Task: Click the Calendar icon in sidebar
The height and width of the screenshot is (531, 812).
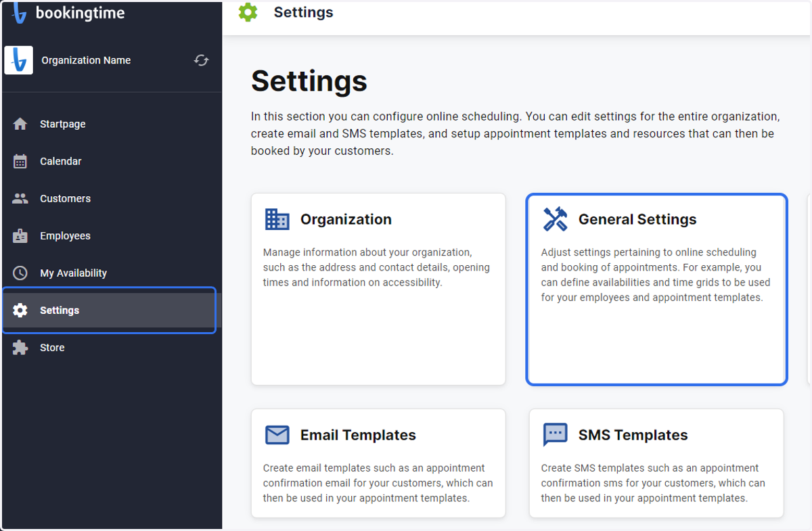Action: click(x=20, y=161)
